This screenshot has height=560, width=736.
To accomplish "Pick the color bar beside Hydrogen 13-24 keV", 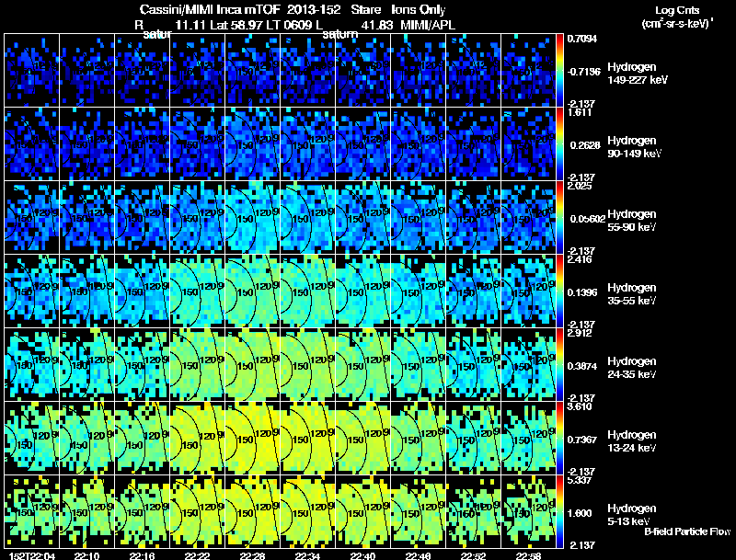I will point(559,439).
